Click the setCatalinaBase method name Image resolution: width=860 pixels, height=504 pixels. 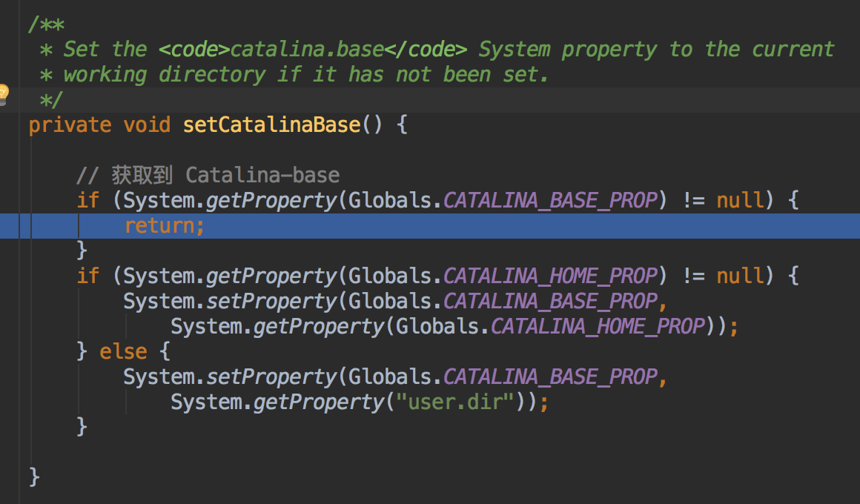click(271, 125)
